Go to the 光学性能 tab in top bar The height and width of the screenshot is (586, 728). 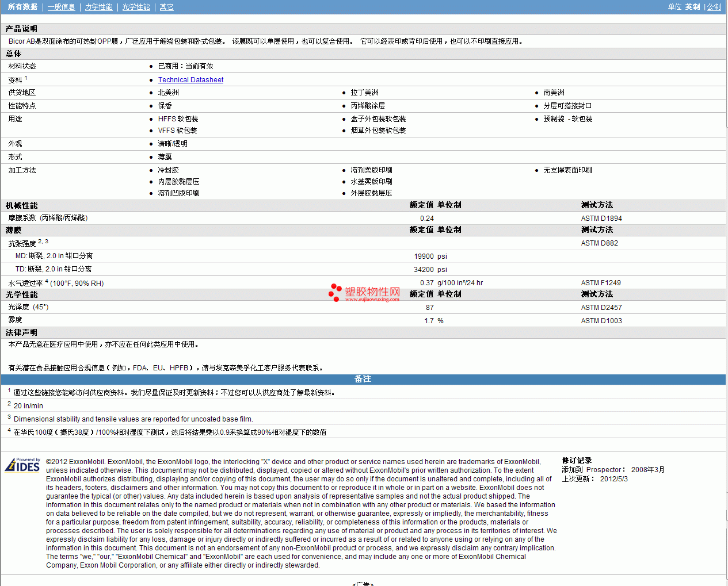(x=136, y=7)
